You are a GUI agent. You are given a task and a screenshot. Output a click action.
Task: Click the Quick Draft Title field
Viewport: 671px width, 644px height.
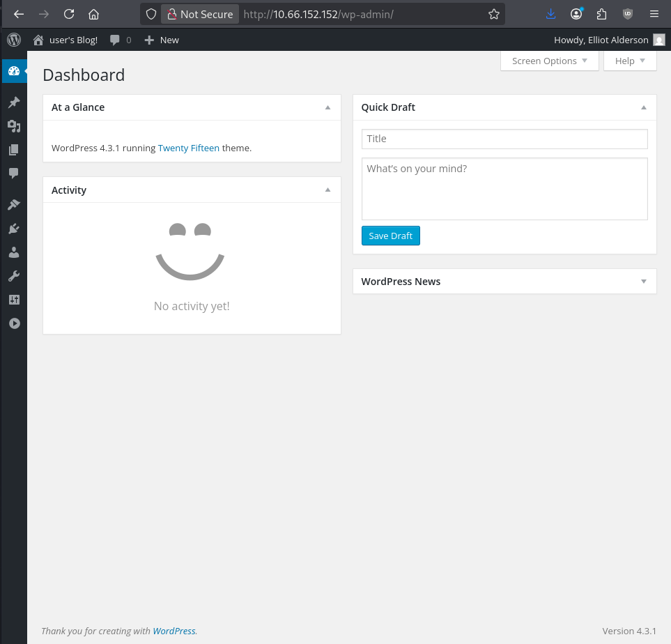point(504,139)
